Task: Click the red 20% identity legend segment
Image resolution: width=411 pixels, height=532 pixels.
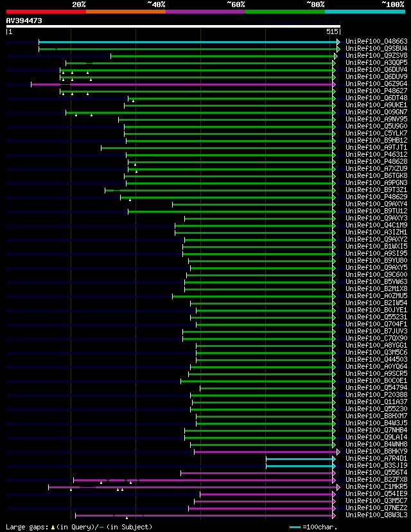Action: [x=46, y=12]
